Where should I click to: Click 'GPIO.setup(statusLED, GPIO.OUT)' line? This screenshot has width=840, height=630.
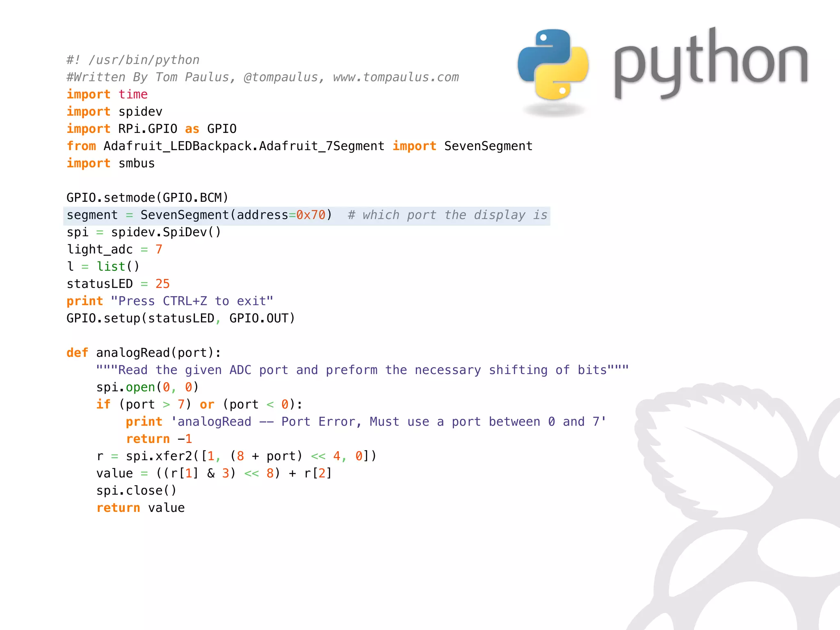point(181,318)
